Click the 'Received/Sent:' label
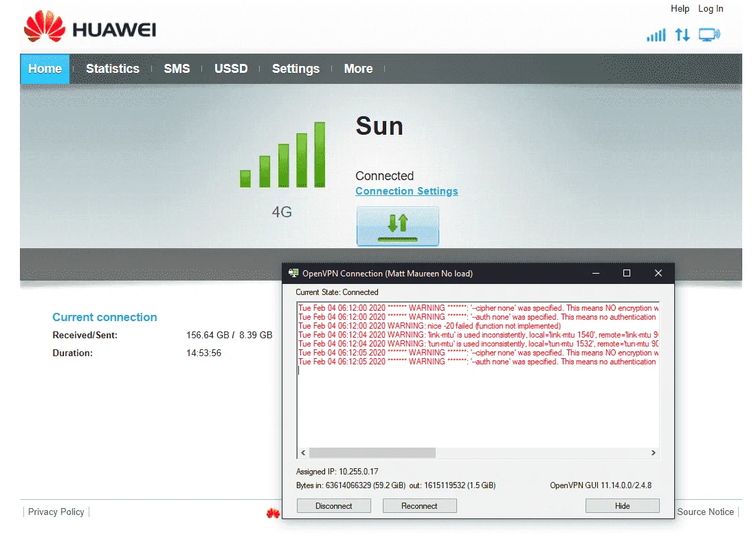The width and height of the screenshot is (756, 537). click(x=85, y=335)
